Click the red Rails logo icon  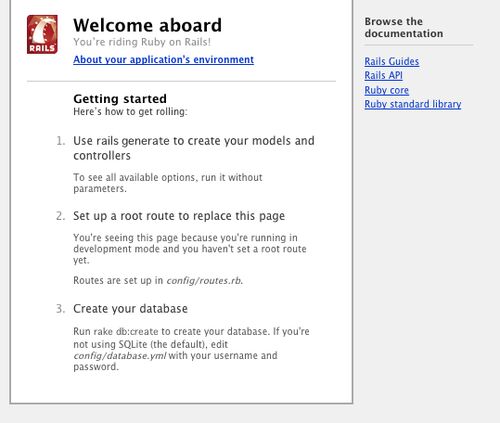tap(42, 34)
